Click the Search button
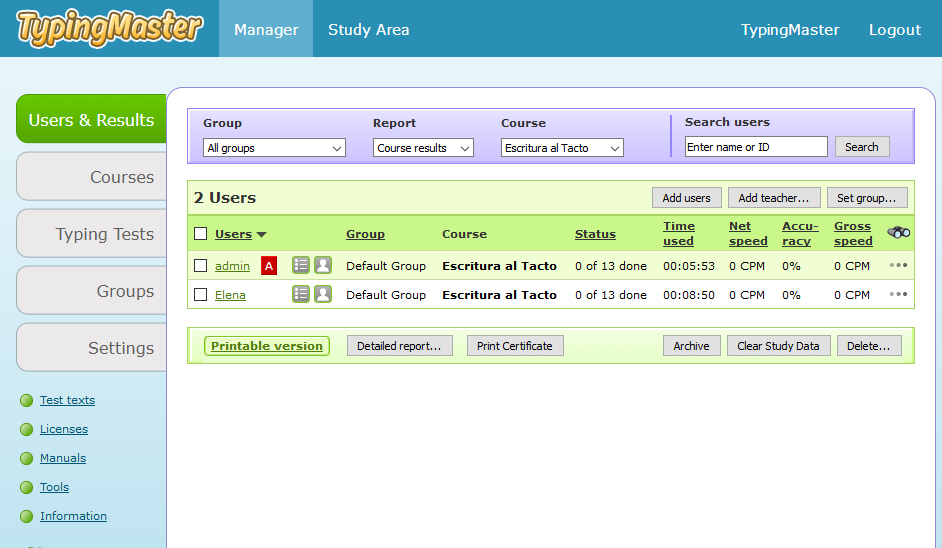The height and width of the screenshot is (548, 942). (x=861, y=147)
